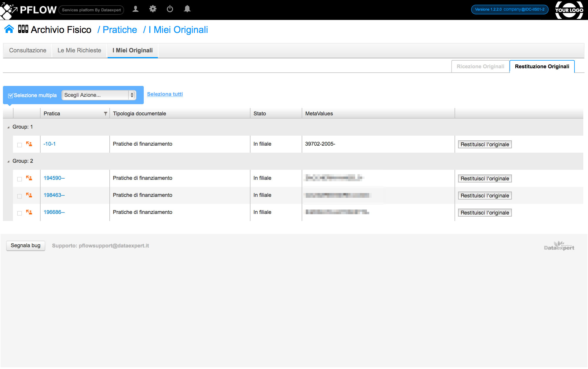The width and height of the screenshot is (588, 369).
Task: Collapse Group: 1 rows
Action: click(x=8, y=127)
